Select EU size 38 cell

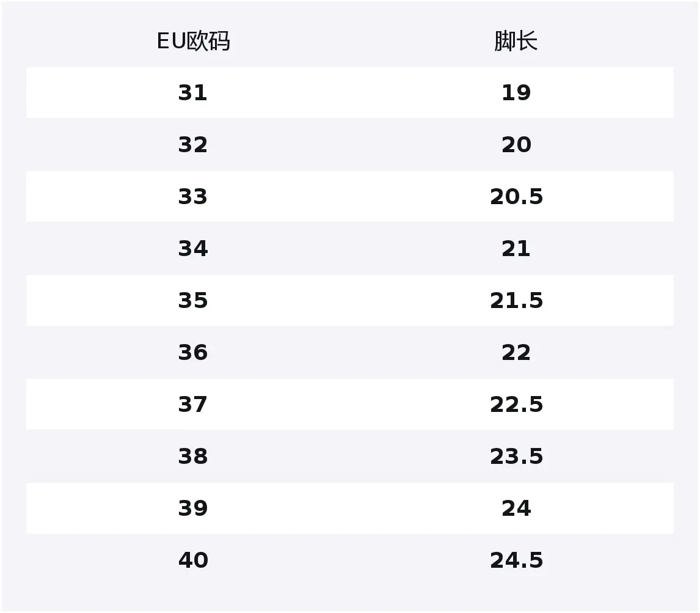pyautogui.click(x=193, y=456)
